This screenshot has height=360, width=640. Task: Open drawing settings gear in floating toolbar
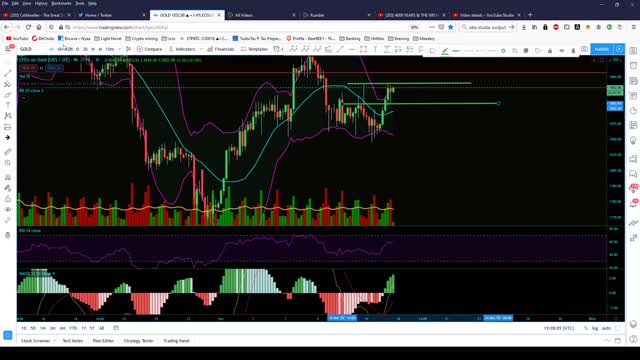click(503, 51)
